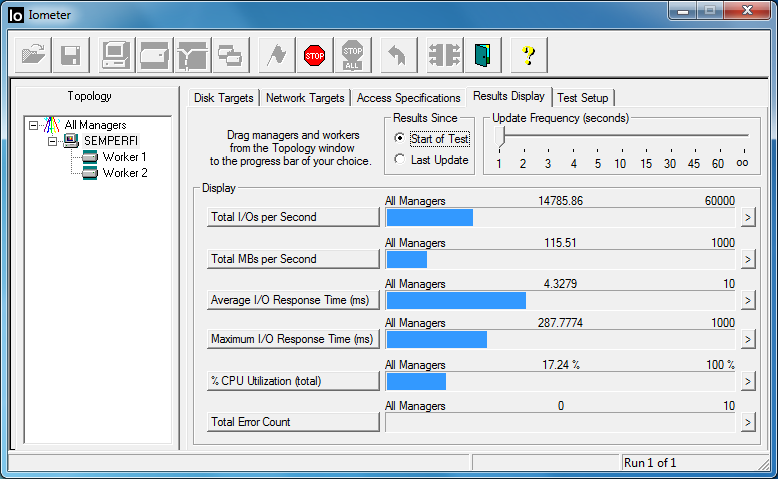The width and height of the screenshot is (778, 479).
Task: Switch to Network Targets tab
Action: 305,98
